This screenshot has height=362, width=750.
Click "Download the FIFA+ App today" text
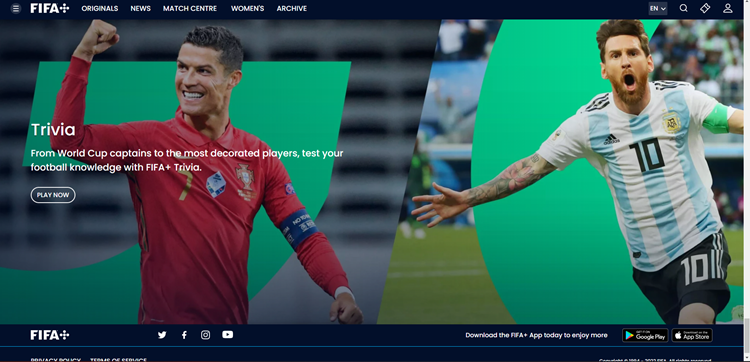[x=536, y=335]
